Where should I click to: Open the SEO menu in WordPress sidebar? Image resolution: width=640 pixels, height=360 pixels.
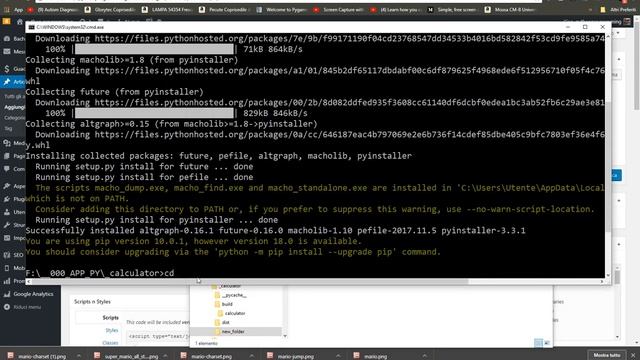pos(14,255)
